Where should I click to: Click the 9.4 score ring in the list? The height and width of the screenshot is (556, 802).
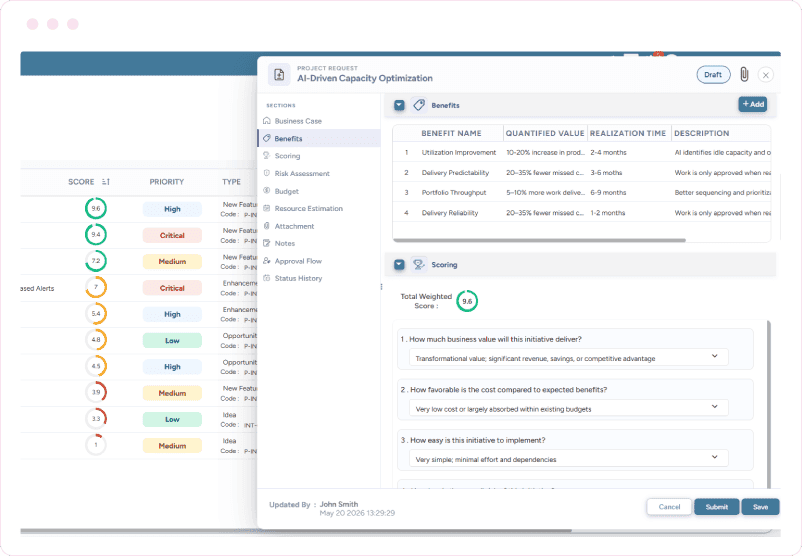point(96,234)
